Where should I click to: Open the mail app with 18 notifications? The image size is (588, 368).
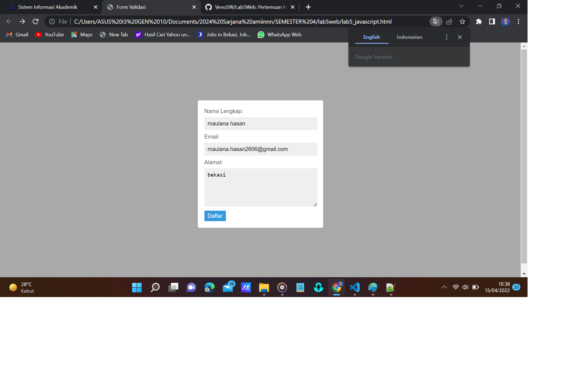click(228, 288)
